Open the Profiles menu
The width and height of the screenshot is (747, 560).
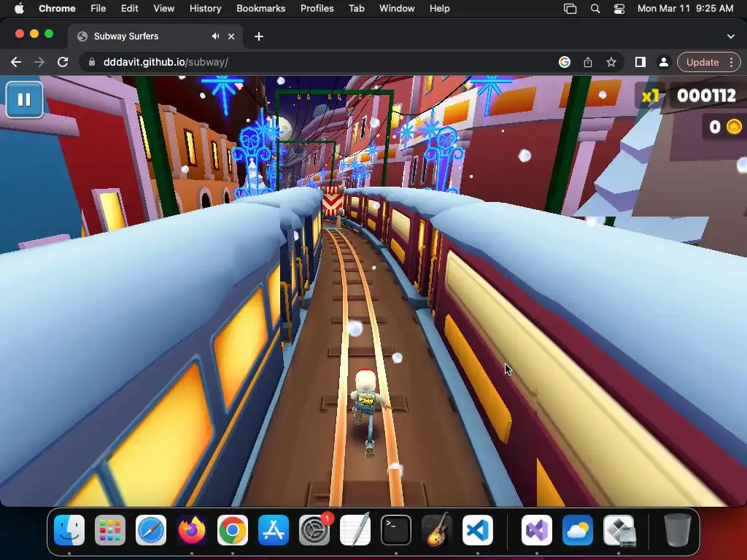pyautogui.click(x=317, y=9)
